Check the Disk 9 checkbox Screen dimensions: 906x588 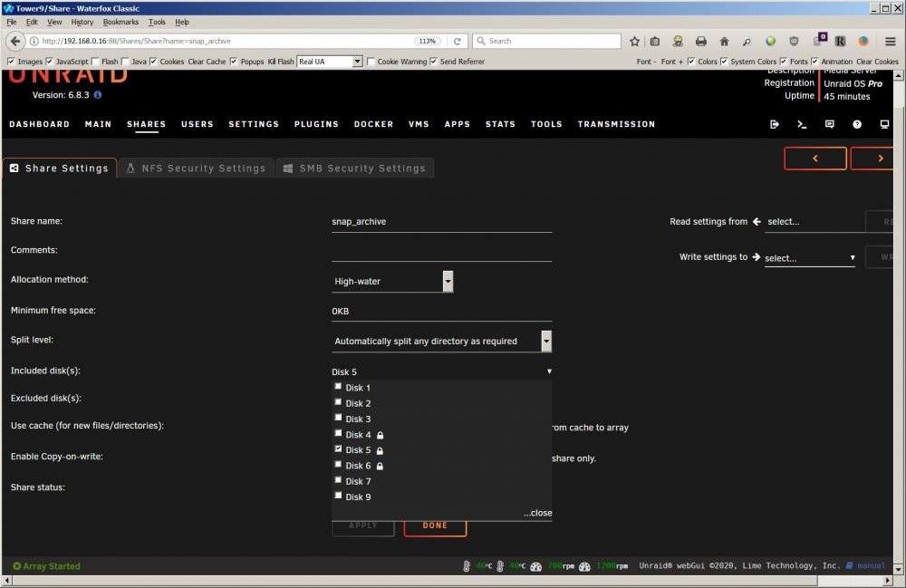(338, 495)
